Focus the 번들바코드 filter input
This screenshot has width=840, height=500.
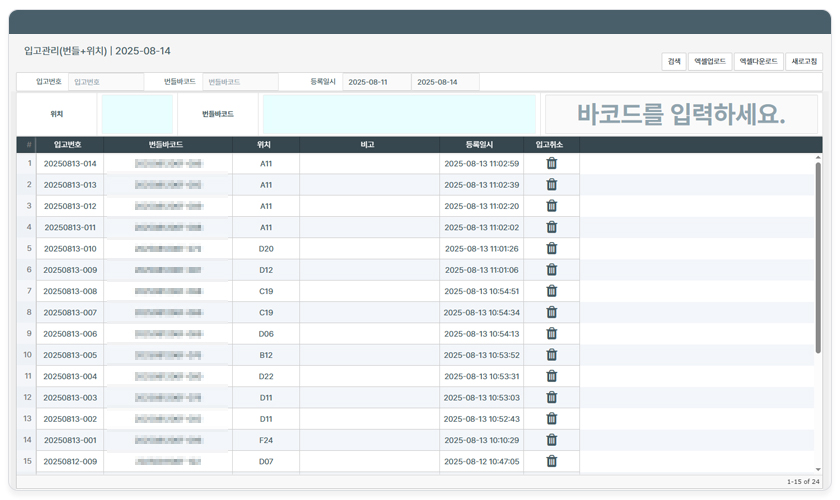(x=241, y=82)
